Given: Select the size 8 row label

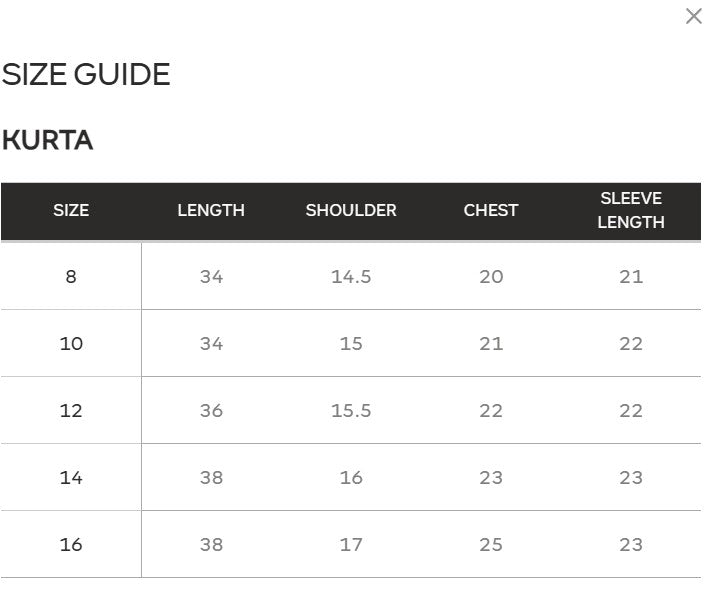Looking at the screenshot, I should click(71, 277).
